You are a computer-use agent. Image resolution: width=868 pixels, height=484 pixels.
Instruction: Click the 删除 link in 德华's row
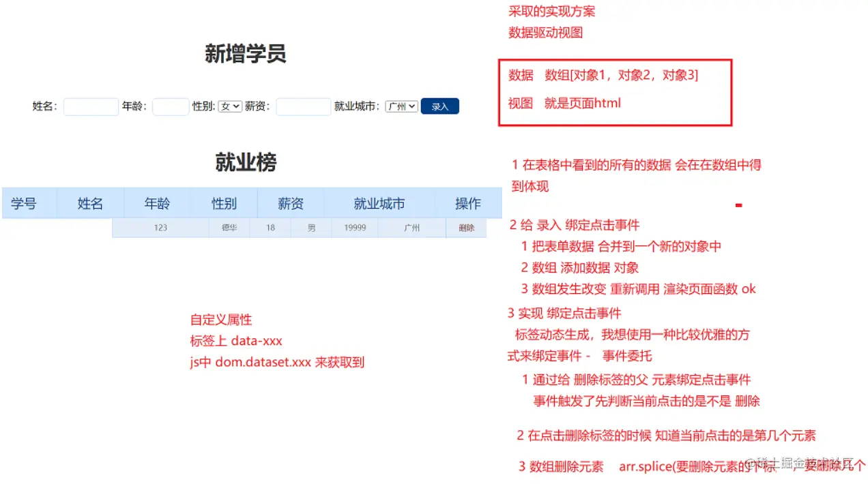[467, 228]
